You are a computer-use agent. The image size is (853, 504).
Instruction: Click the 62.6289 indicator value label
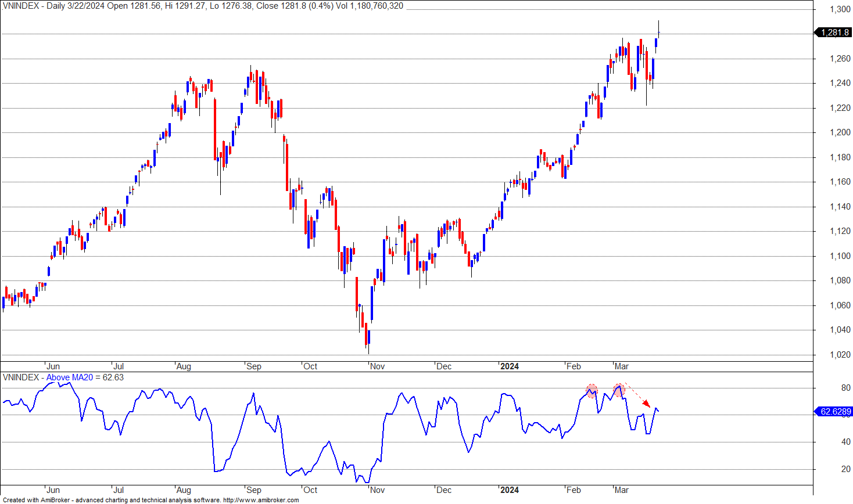(834, 412)
